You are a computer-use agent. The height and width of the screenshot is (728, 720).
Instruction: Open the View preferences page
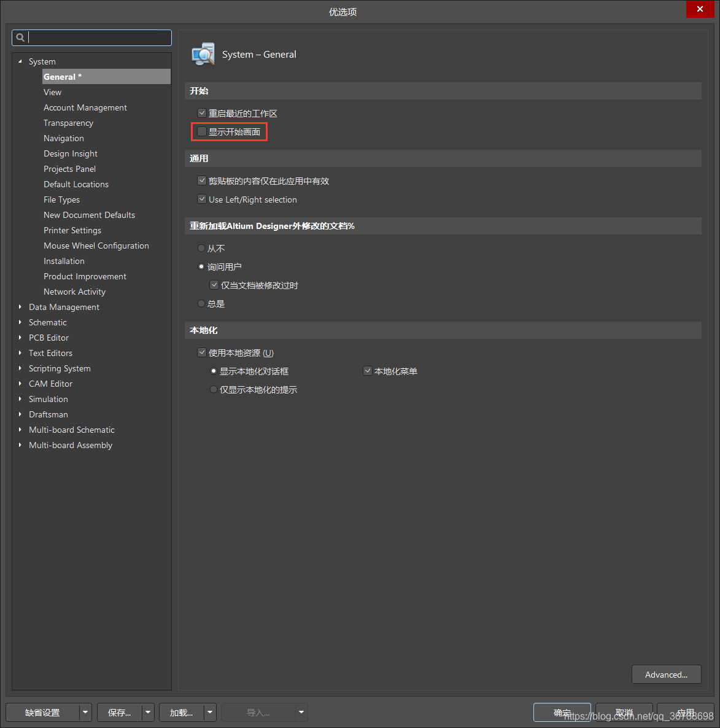tap(52, 92)
